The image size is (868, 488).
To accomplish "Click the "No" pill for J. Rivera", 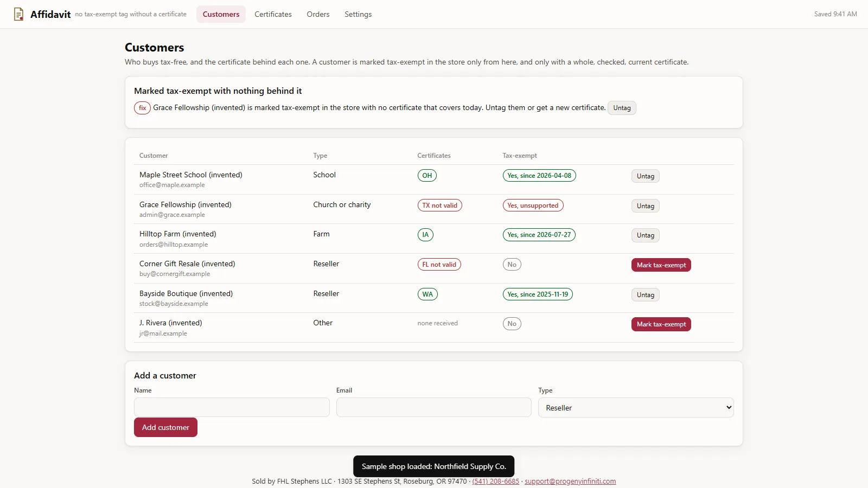I will pos(512,324).
